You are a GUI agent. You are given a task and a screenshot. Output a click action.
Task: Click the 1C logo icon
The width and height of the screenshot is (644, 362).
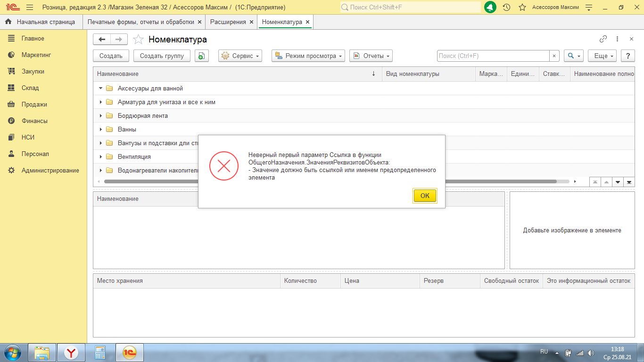[13, 8]
